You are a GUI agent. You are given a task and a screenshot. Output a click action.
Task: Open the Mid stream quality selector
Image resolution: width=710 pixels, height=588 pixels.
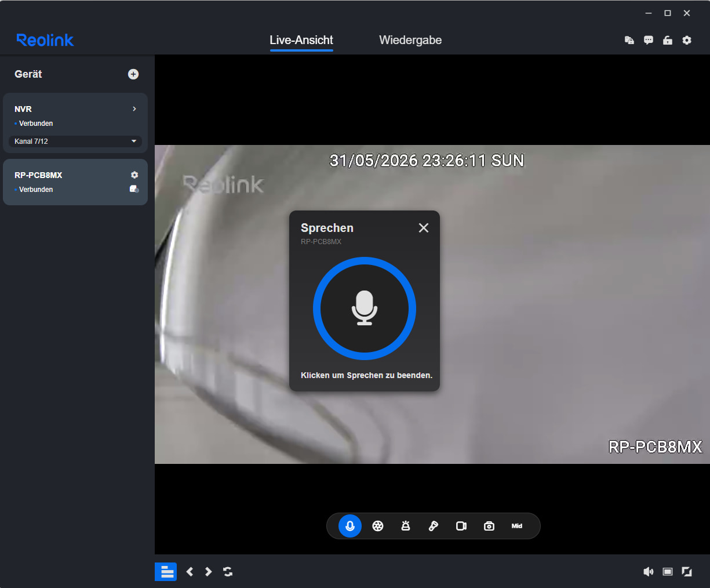pos(517,526)
